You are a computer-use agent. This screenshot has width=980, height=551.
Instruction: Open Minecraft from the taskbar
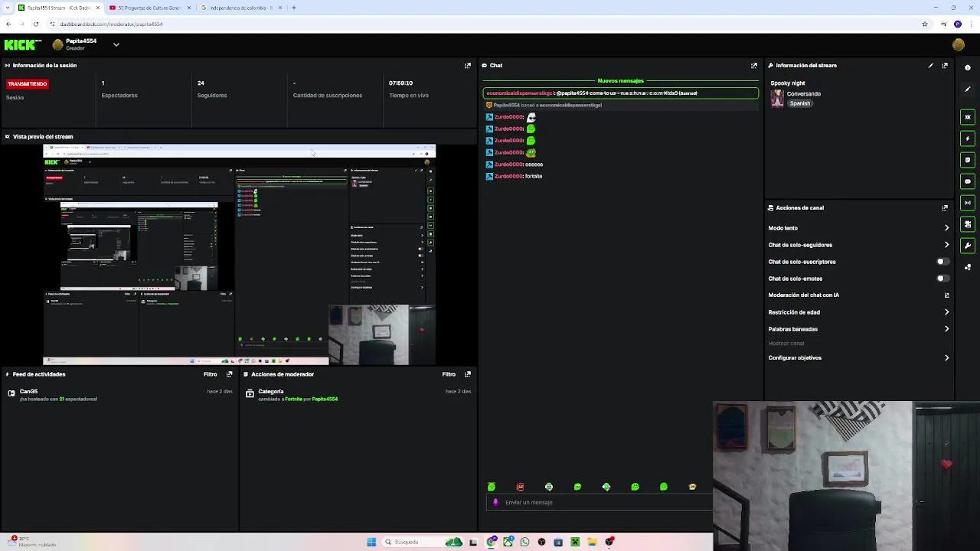tap(575, 542)
